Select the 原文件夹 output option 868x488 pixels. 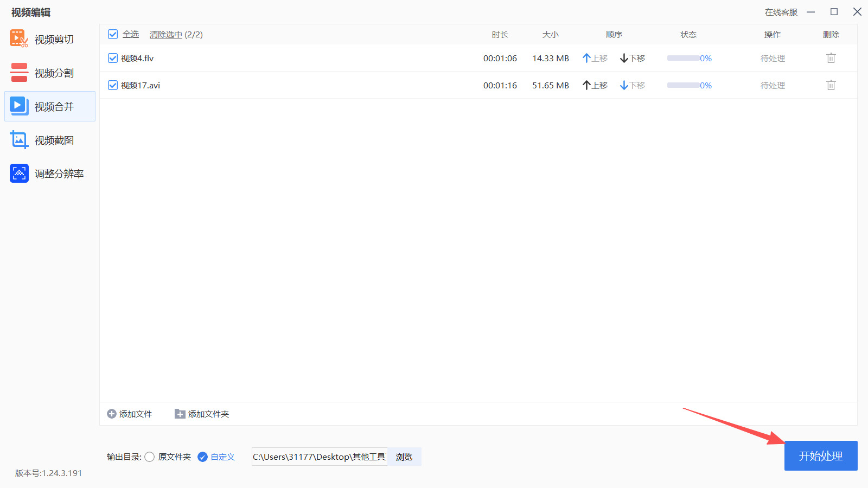click(150, 457)
